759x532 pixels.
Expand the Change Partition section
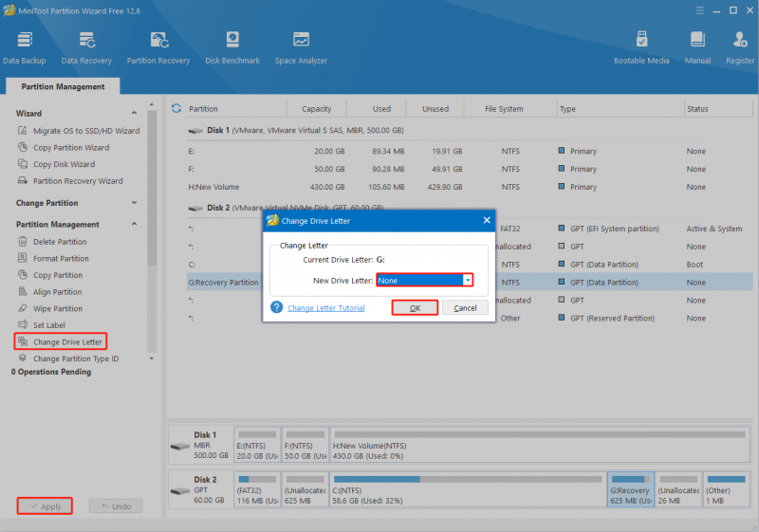[x=134, y=203]
